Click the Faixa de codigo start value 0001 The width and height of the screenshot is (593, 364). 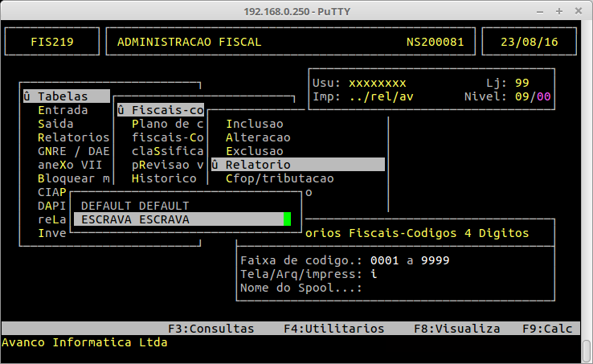coord(385,260)
